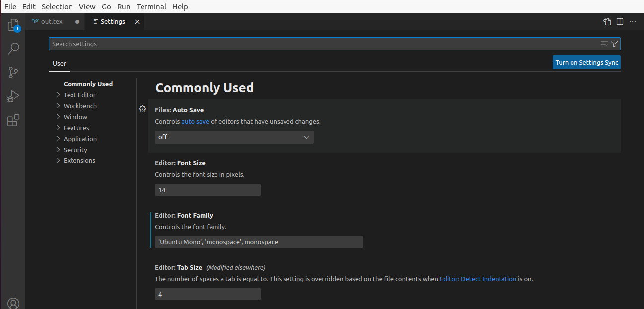Open the settings JSON via the top-right icon

tap(607, 21)
